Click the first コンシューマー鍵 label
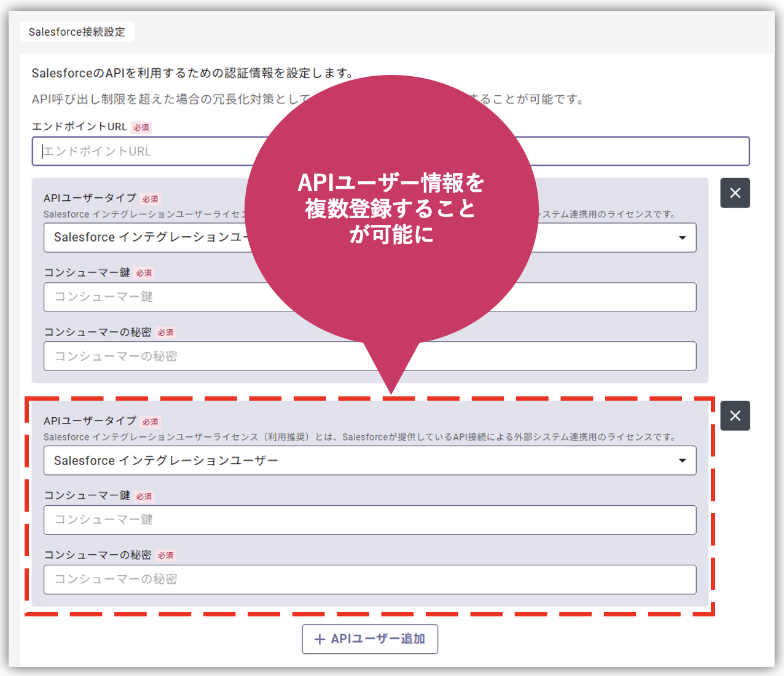 87,272
